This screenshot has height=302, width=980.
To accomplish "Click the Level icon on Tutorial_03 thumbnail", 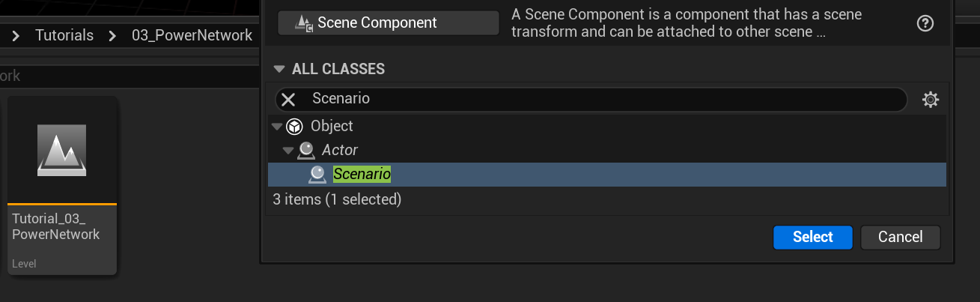I will (x=62, y=149).
